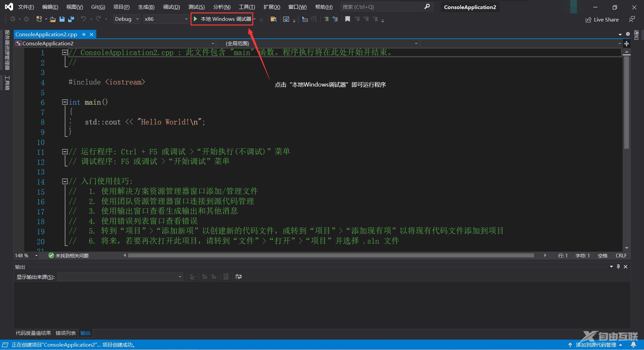Open the 服务器资源管理器 side tab

pyautogui.click(x=7, y=50)
